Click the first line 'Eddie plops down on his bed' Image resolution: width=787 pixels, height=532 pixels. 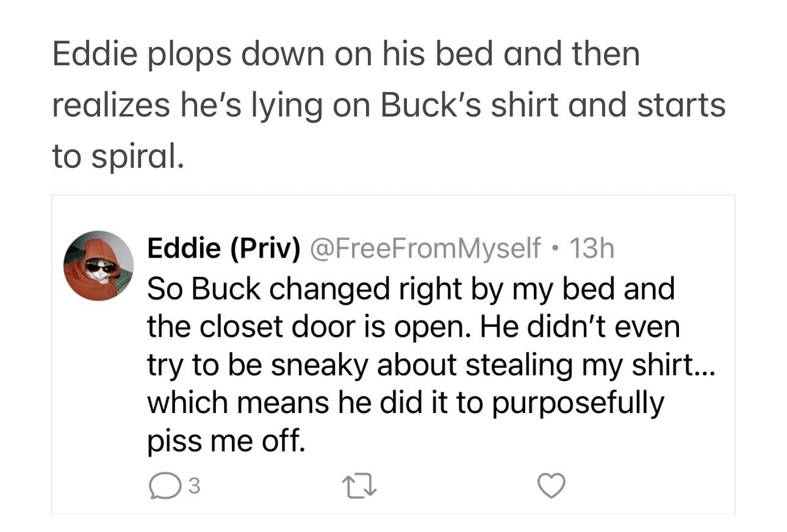point(346,54)
